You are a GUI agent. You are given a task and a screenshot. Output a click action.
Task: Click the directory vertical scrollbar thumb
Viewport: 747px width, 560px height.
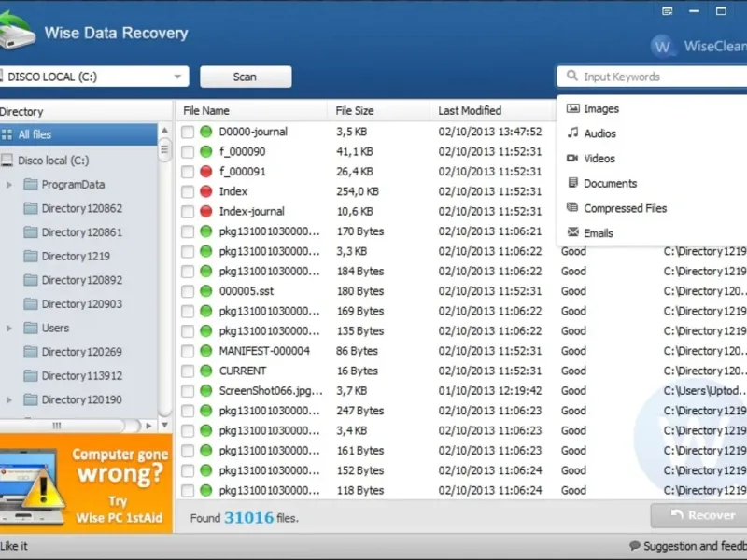coord(165,149)
